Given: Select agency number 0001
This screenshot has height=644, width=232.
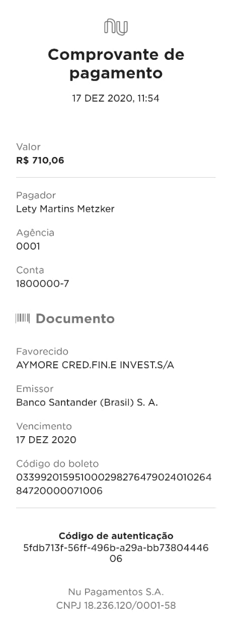Looking at the screenshot, I should pyautogui.click(x=28, y=247).
